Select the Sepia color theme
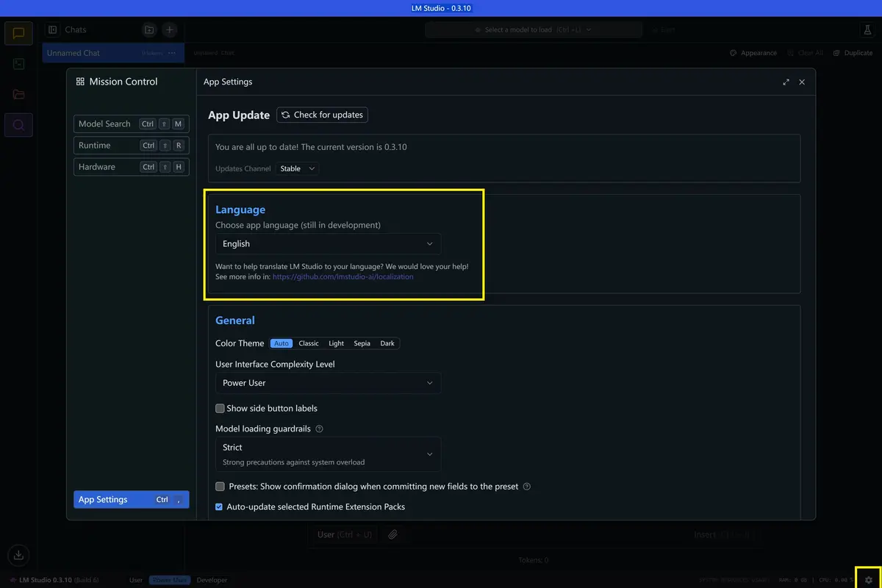 pos(362,343)
